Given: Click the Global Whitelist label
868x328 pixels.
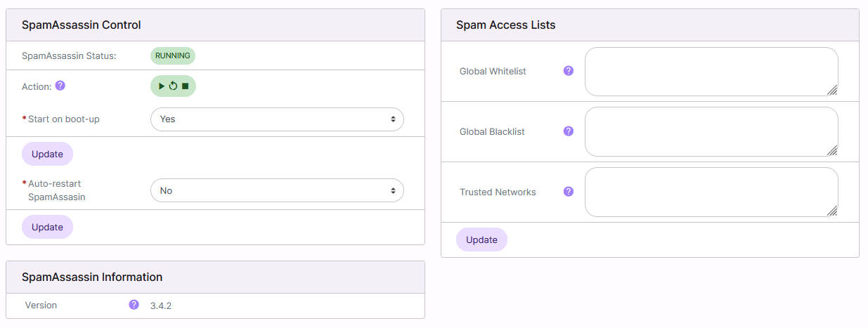Looking at the screenshot, I should coord(493,71).
